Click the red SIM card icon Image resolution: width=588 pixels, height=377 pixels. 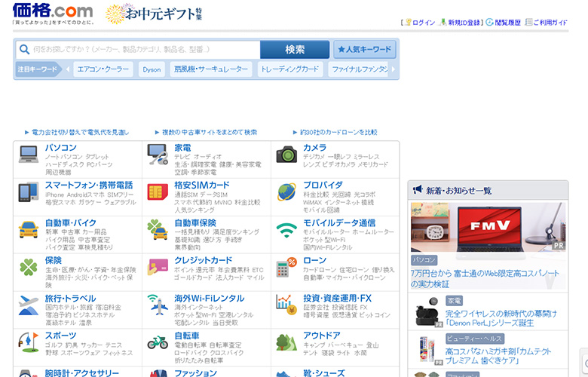158,192
